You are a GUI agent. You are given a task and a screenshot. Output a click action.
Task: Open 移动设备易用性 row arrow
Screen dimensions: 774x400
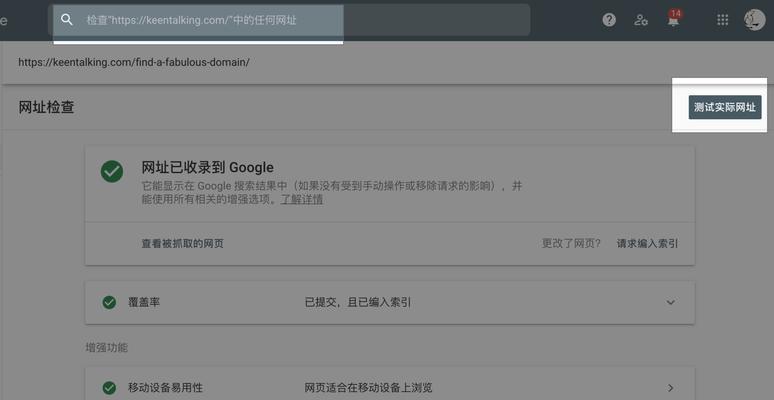click(670, 388)
